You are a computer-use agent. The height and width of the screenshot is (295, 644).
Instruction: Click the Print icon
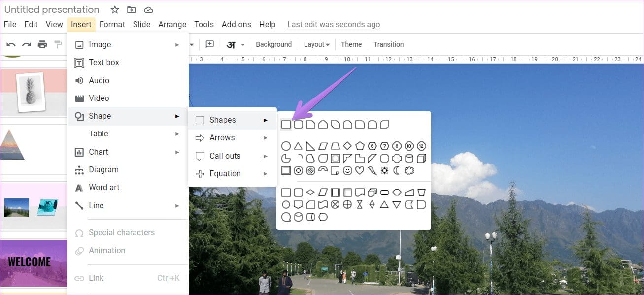(42, 44)
